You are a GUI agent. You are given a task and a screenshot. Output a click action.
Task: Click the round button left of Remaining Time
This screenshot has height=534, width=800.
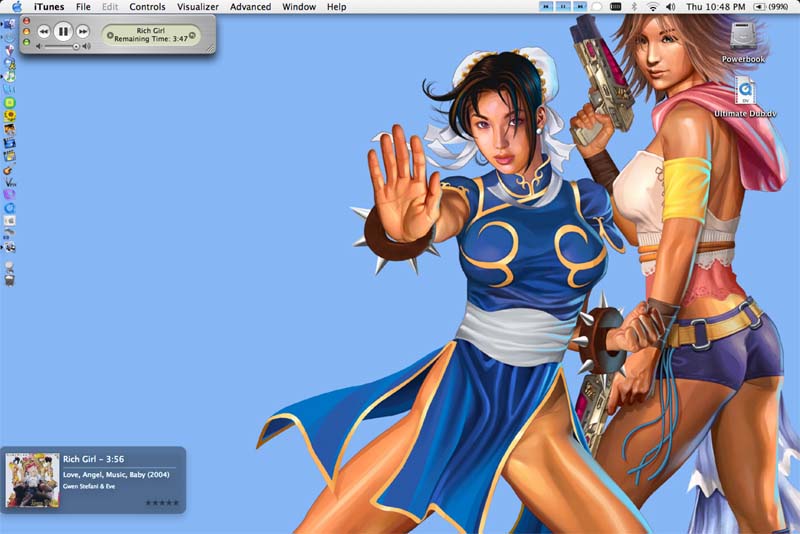pyautogui.click(x=110, y=35)
